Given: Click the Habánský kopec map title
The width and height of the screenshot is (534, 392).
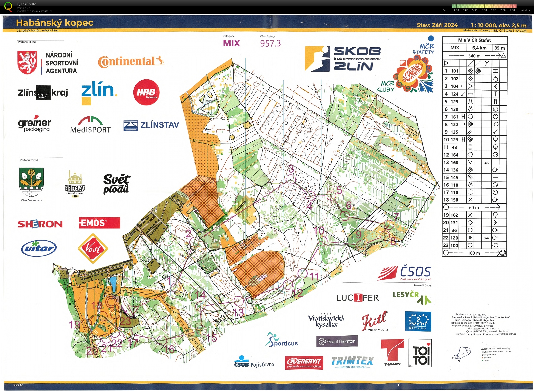Looking at the screenshot, I should [55, 23].
